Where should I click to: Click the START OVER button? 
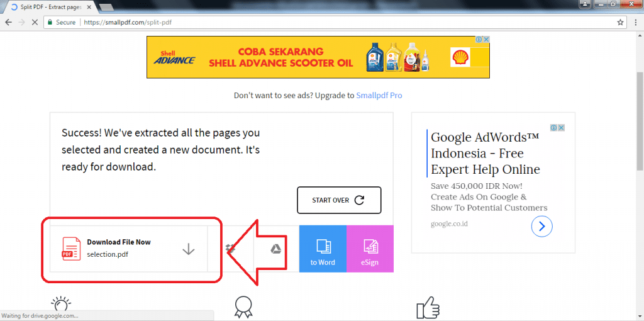[x=339, y=200]
